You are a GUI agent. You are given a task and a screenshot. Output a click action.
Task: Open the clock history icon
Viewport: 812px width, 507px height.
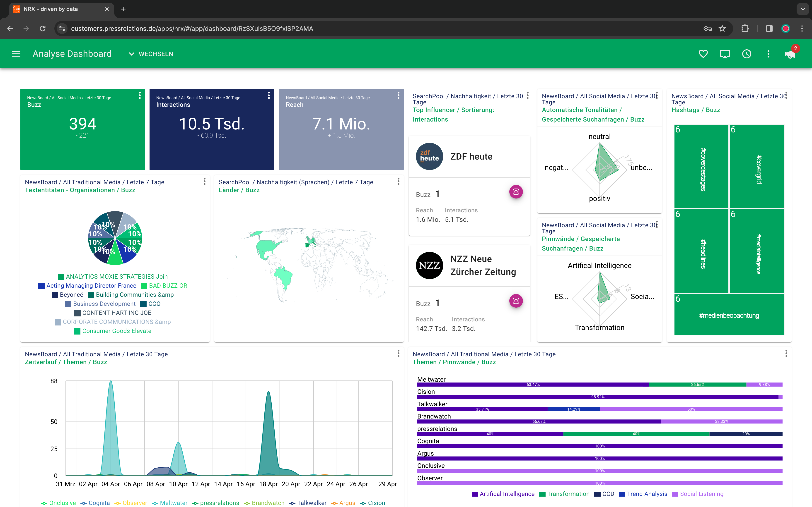[747, 54]
